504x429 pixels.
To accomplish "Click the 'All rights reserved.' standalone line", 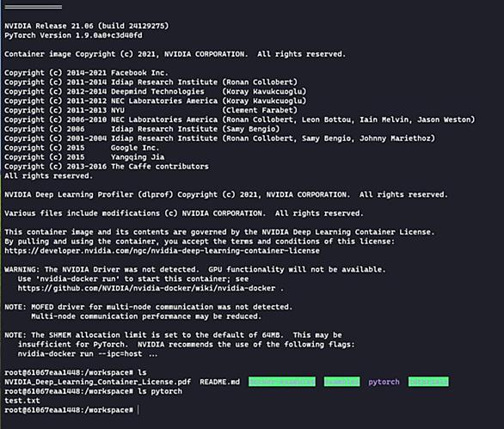I will pyautogui.click(x=48, y=175).
